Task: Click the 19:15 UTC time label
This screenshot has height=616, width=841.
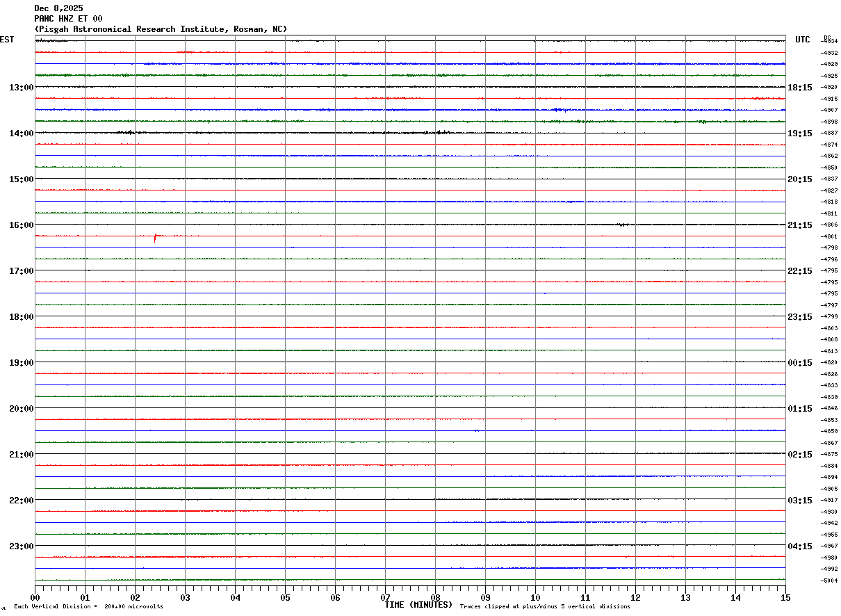Action: pyautogui.click(x=800, y=133)
